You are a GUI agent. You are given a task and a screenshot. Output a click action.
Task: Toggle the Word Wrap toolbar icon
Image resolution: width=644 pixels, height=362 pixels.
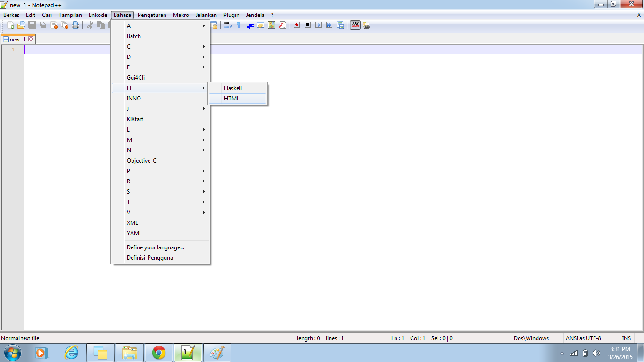click(x=228, y=25)
